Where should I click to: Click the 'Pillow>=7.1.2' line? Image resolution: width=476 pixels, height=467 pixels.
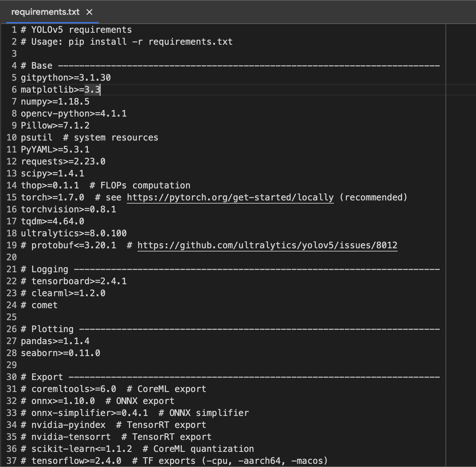(x=55, y=125)
